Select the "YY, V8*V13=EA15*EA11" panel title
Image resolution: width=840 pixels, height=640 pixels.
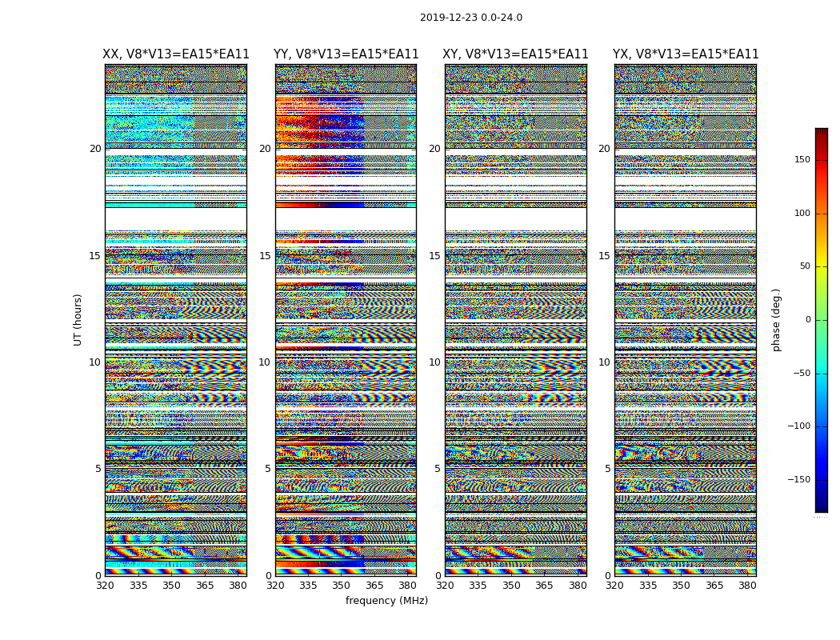pos(346,54)
